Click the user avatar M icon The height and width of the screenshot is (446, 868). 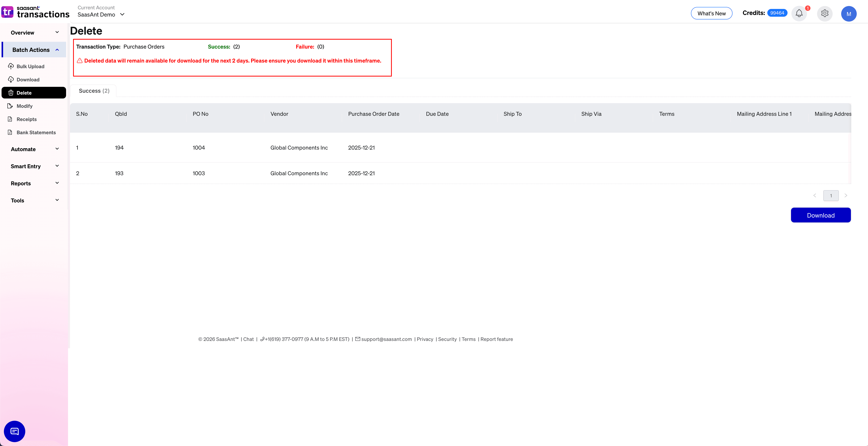[848, 14]
